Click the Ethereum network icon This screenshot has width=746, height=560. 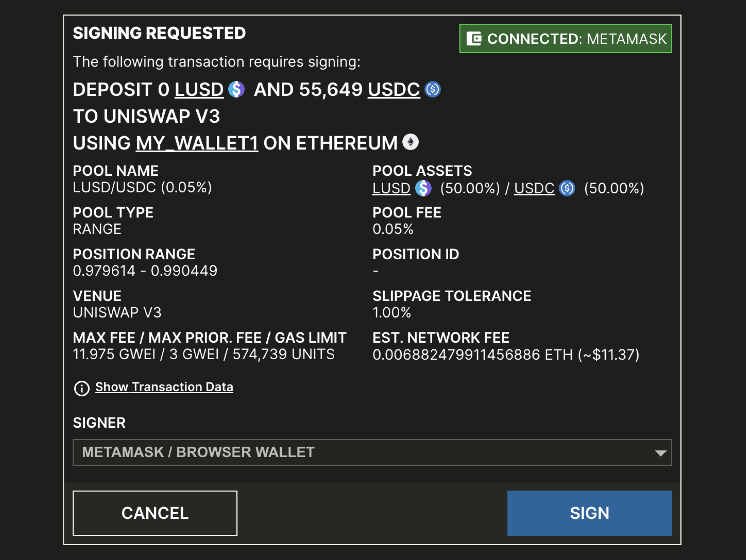(410, 142)
